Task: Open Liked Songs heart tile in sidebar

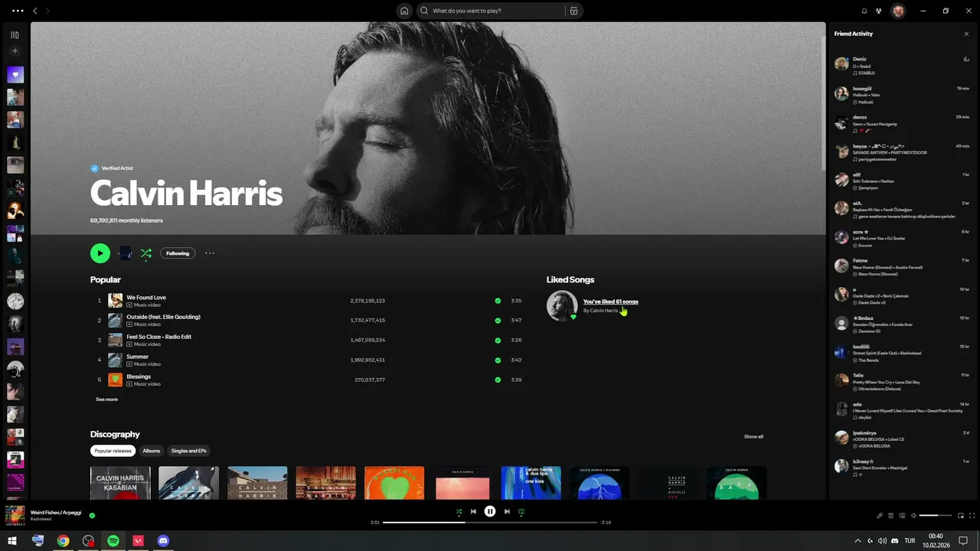Action: (15, 75)
